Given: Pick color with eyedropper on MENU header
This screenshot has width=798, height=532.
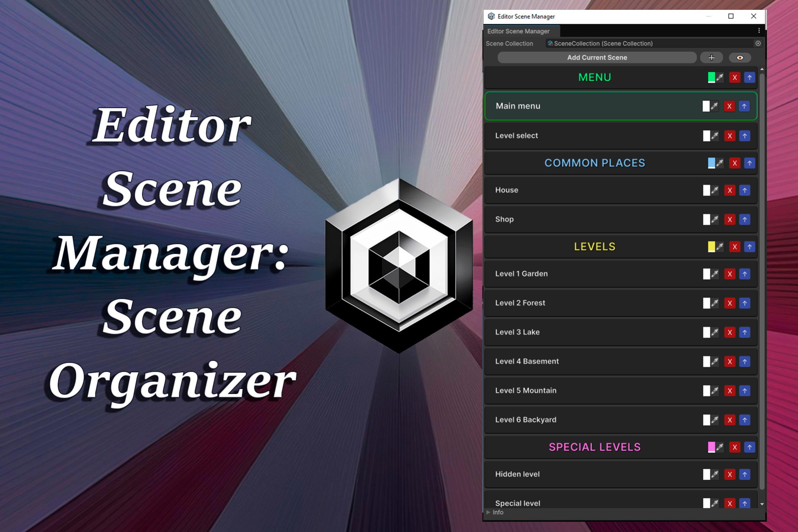Looking at the screenshot, I should click(x=720, y=77).
